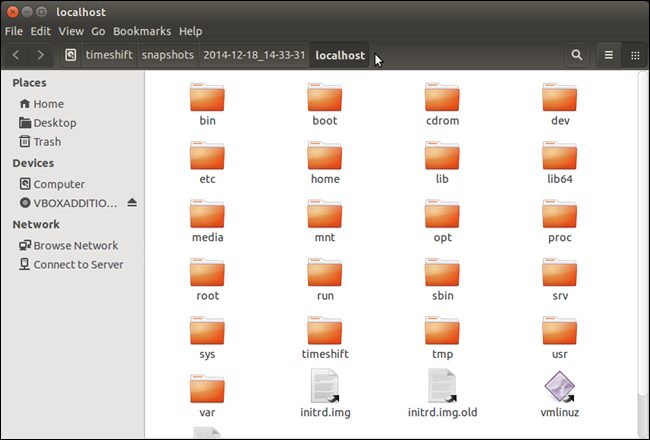Click the snapshots path segment
The width and height of the screenshot is (650, 440).
(x=168, y=55)
